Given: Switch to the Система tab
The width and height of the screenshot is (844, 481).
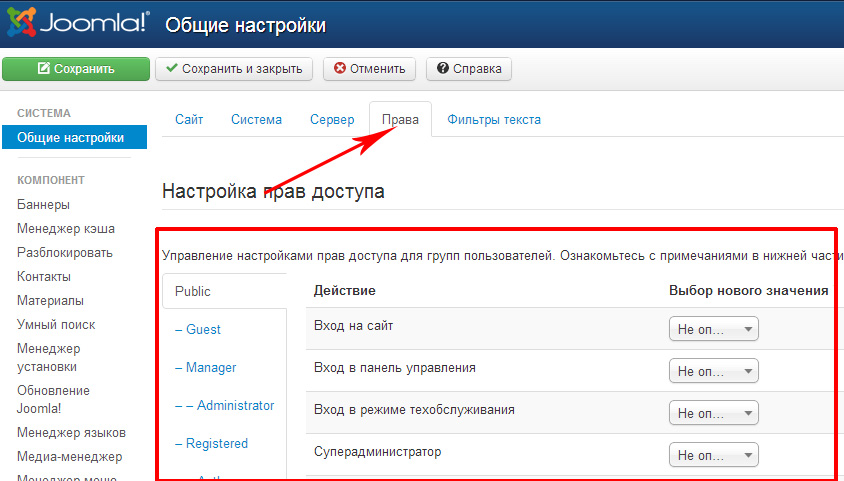Looking at the screenshot, I should click(256, 119).
